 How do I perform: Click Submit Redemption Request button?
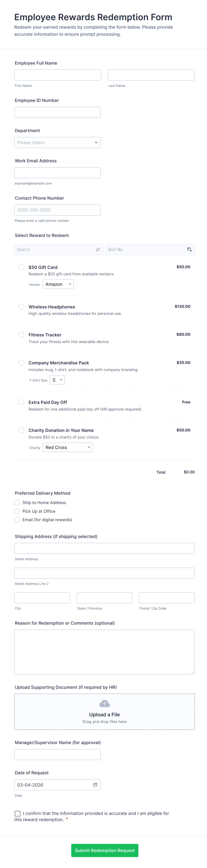[x=105, y=850]
